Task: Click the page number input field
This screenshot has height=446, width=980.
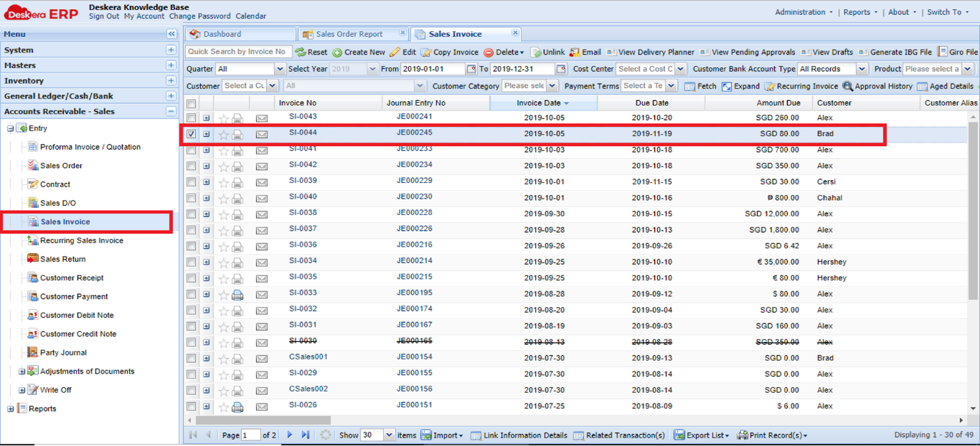Action: (x=251, y=435)
